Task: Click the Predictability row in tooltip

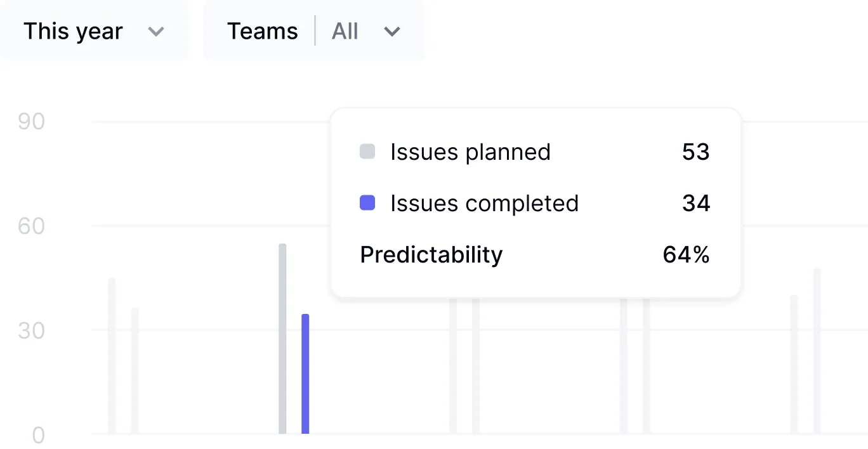Action: (x=535, y=254)
